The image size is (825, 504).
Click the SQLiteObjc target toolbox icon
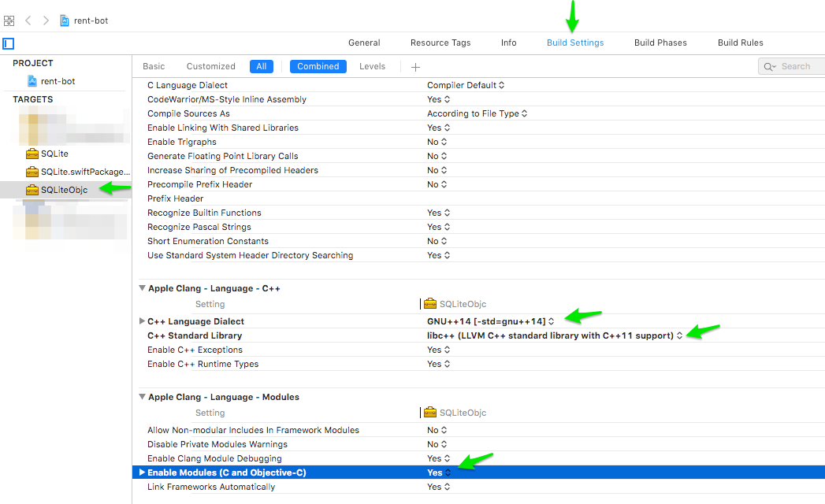[x=32, y=190]
